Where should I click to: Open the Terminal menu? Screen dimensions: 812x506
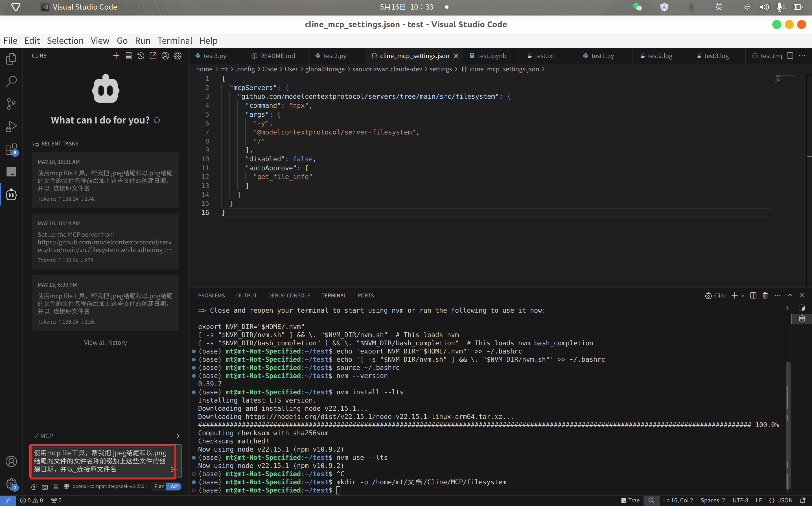[x=174, y=41]
